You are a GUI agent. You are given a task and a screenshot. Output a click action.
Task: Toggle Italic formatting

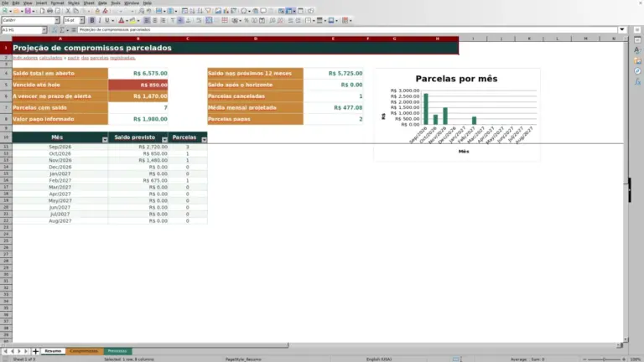coord(100,20)
